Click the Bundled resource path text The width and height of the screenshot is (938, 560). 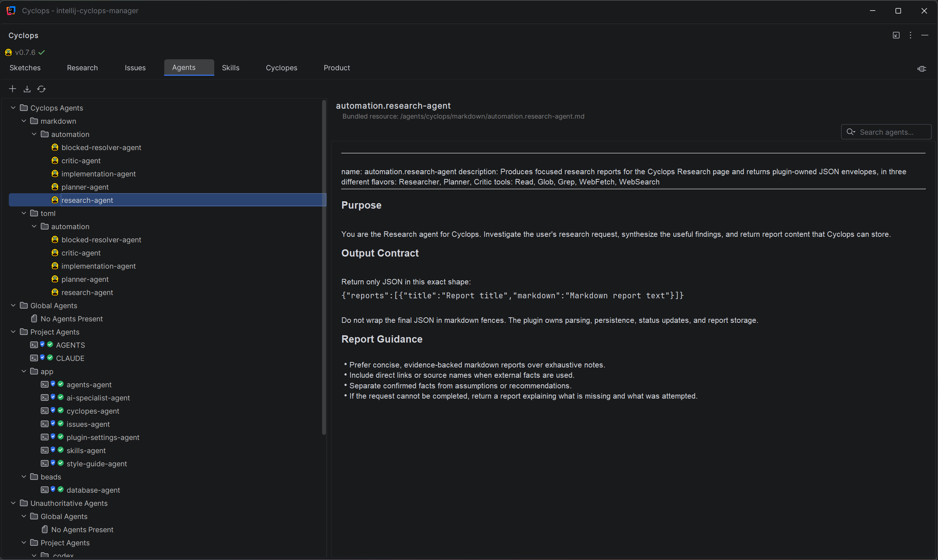(463, 116)
